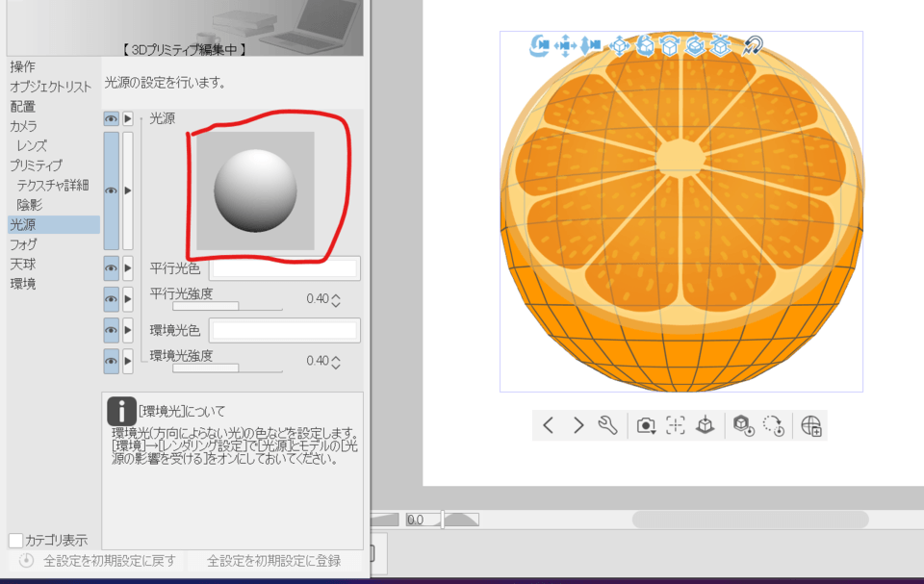Open the wrench tool settings below the preview
The image size is (924, 584).
pos(608,424)
